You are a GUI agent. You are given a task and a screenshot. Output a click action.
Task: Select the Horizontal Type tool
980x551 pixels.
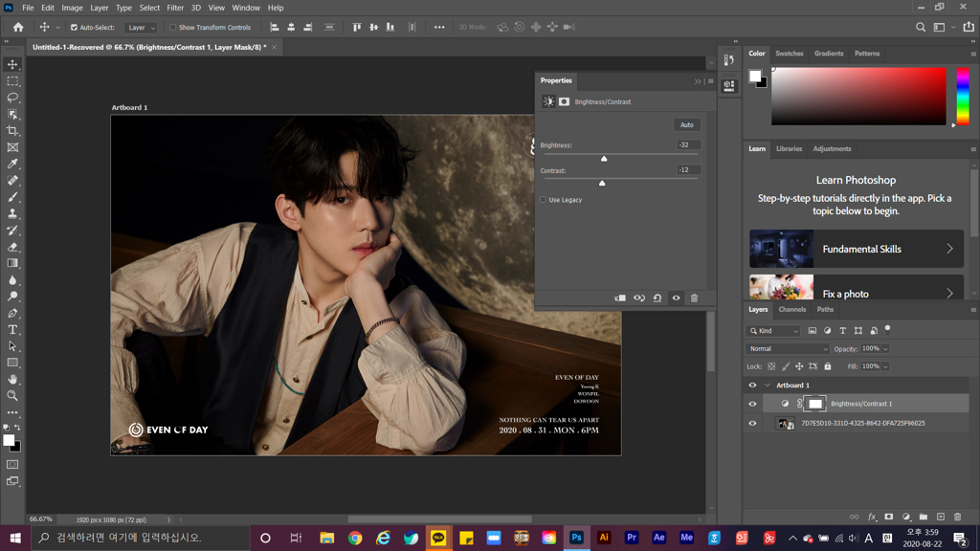pos(12,329)
